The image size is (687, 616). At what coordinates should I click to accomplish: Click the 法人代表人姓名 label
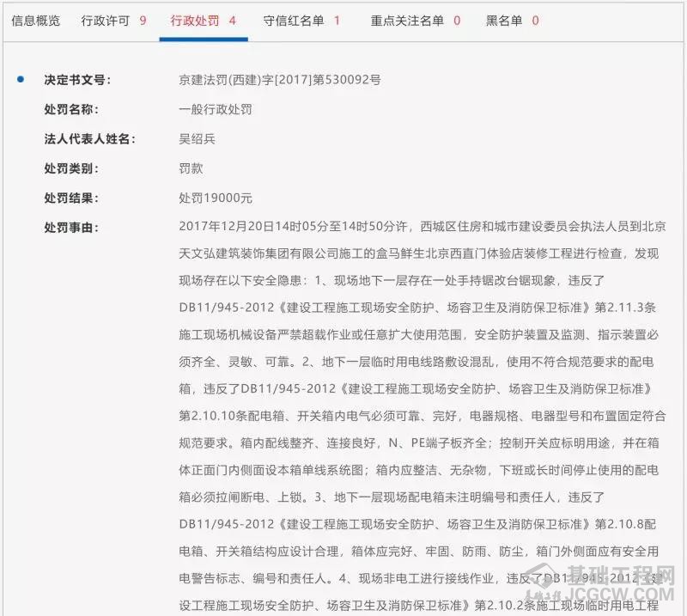[89, 139]
